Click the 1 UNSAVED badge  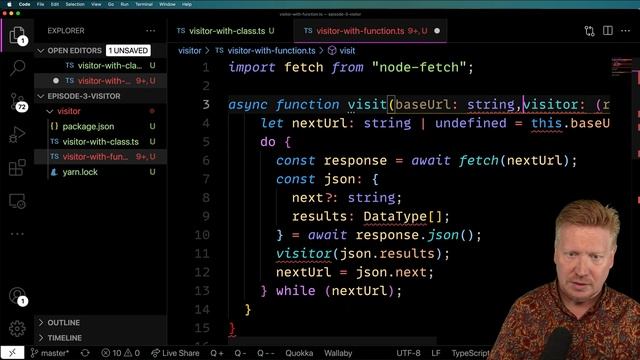pos(128,51)
